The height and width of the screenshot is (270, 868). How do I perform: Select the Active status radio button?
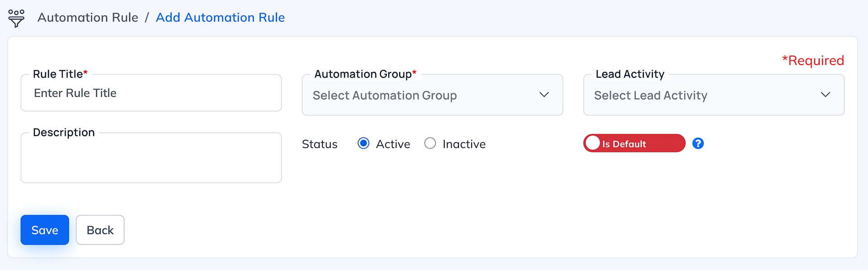tap(363, 143)
